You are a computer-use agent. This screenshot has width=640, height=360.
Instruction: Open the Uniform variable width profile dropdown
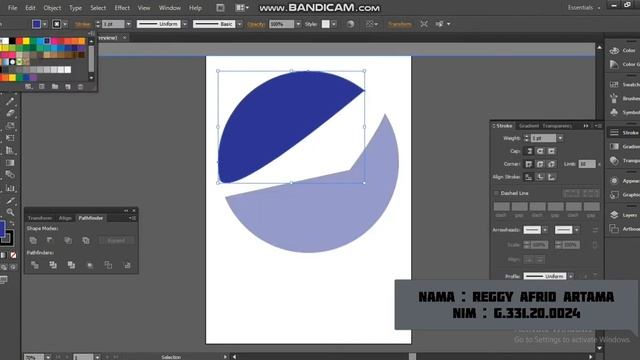click(x=185, y=24)
